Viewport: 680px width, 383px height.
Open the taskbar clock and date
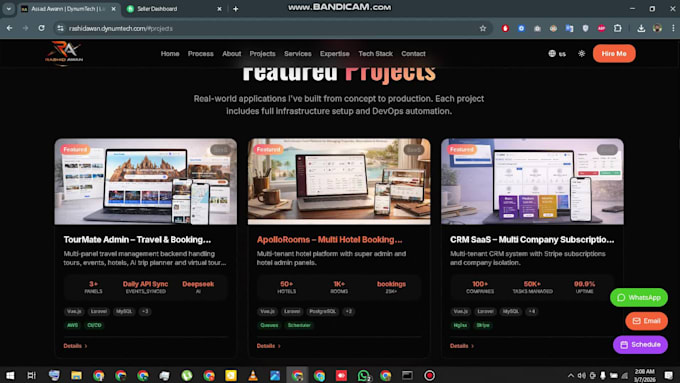[x=644, y=375]
